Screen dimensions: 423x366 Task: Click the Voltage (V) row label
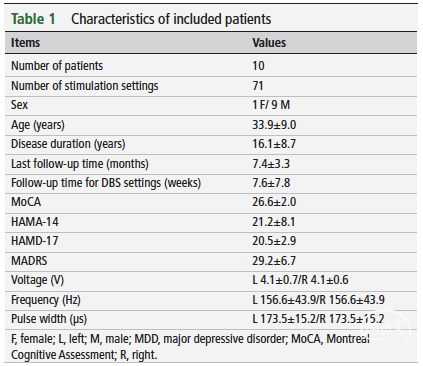(37, 280)
